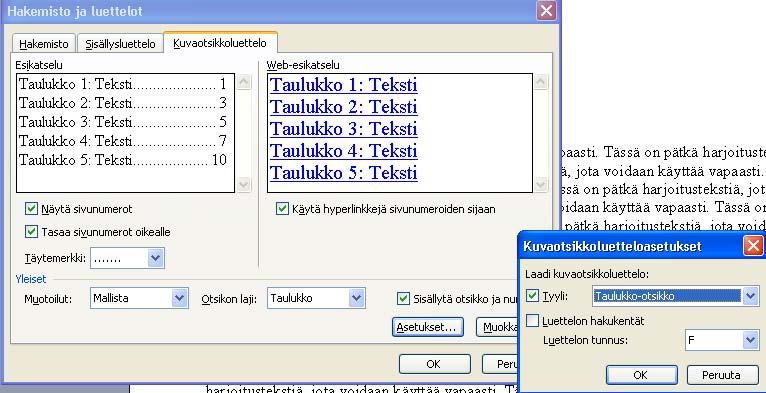This screenshot has width=766, height=393.
Task: Click Web-esikatselu scrollbar down arrow
Action: 540,185
